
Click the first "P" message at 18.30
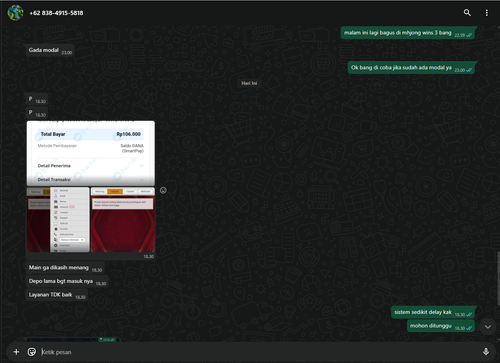click(37, 99)
